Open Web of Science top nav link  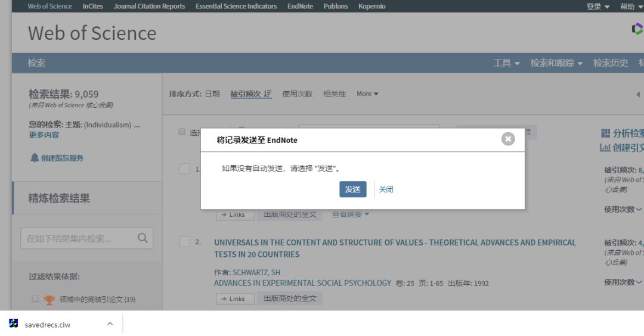coord(49,6)
